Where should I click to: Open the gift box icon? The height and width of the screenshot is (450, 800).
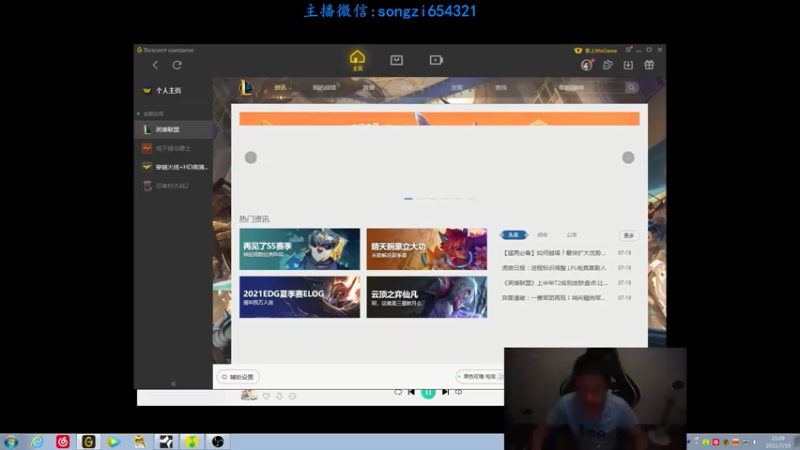(649, 65)
